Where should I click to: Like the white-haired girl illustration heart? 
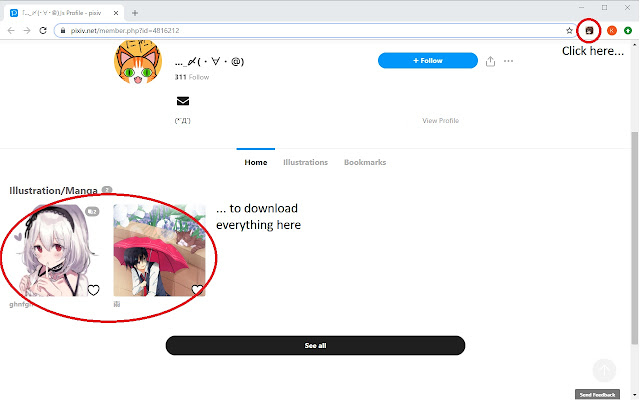[93, 290]
